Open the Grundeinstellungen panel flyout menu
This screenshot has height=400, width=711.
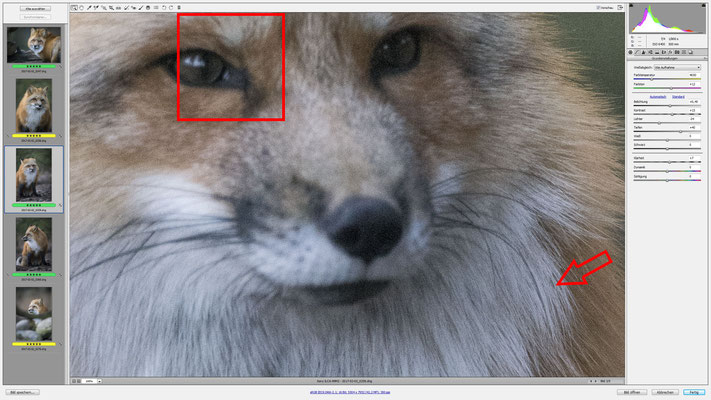click(x=706, y=59)
